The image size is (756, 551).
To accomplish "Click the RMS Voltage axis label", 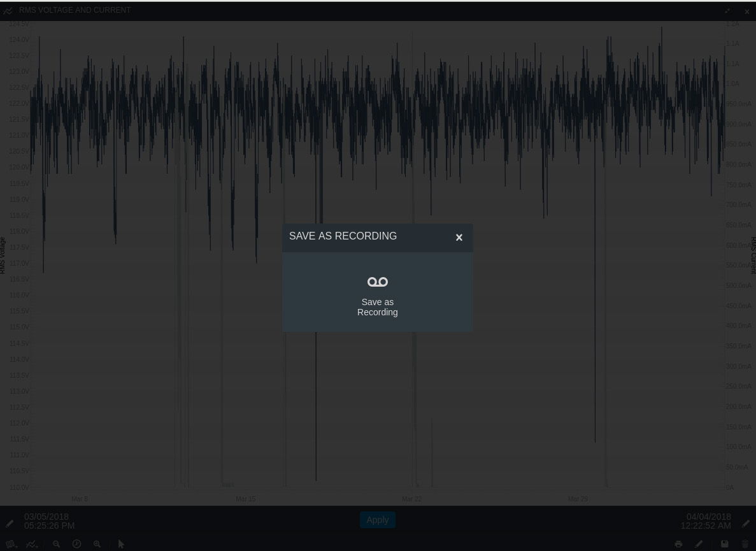I will 3,254.
